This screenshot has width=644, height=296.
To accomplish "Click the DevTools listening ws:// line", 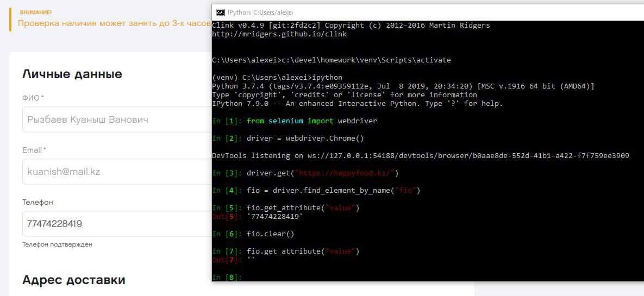I will pyautogui.click(x=421, y=156).
